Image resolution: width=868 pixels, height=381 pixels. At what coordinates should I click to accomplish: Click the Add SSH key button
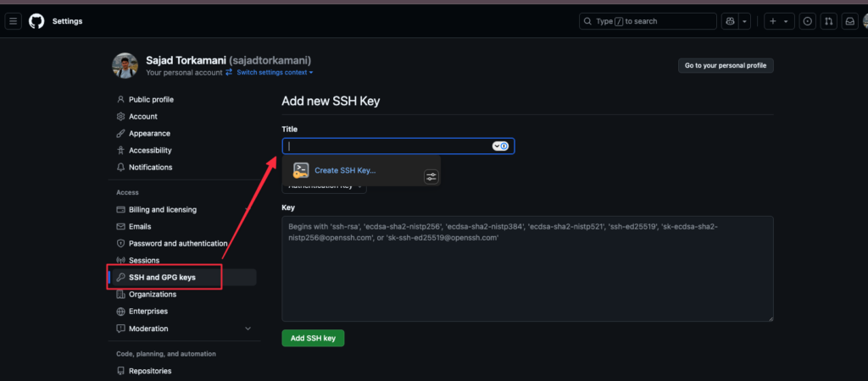[x=313, y=339]
